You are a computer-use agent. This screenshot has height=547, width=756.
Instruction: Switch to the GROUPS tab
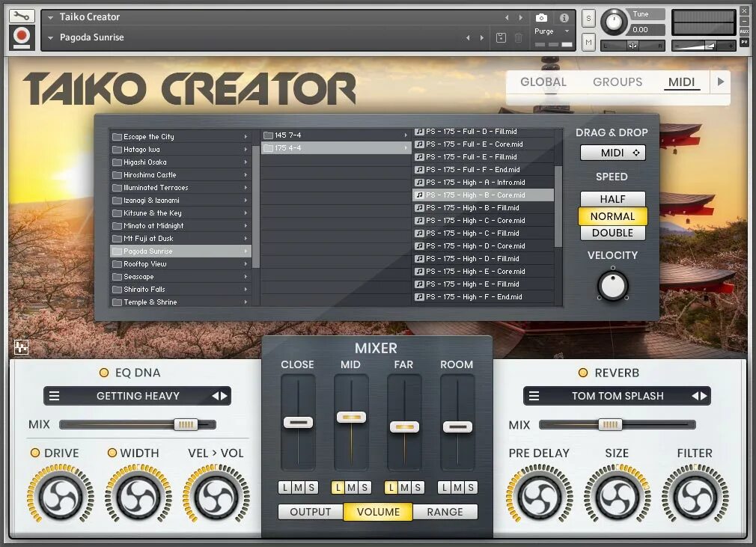618,82
